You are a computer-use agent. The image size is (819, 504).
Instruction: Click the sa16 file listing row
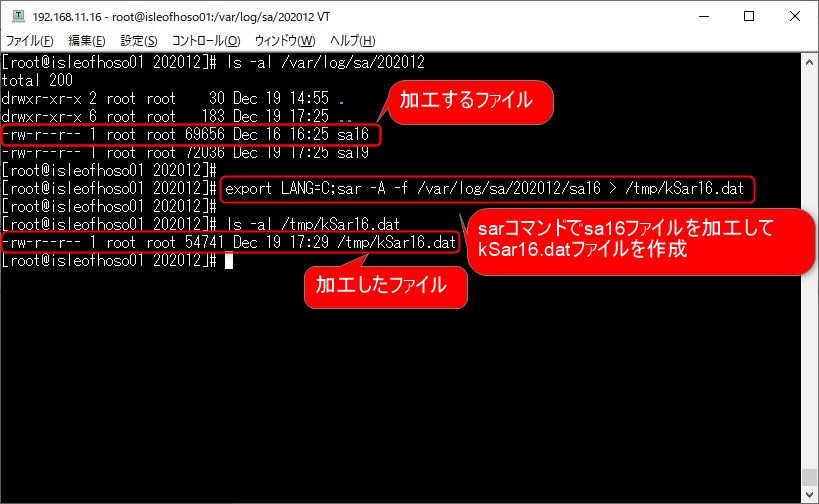pyautogui.click(x=185, y=135)
